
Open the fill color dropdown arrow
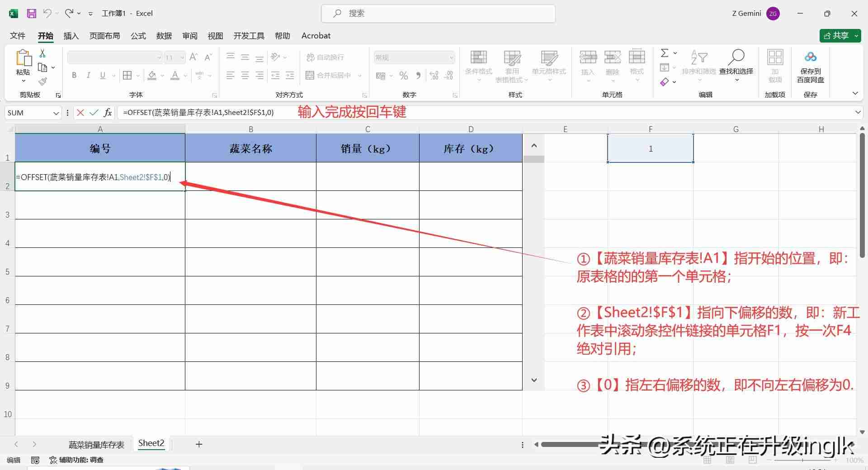coord(162,76)
